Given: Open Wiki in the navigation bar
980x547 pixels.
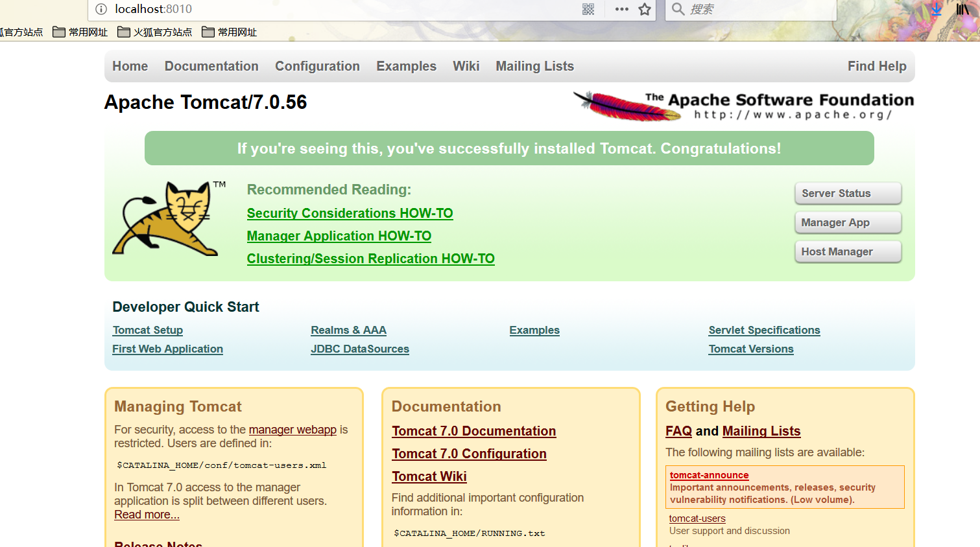Looking at the screenshot, I should click(x=466, y=66).
